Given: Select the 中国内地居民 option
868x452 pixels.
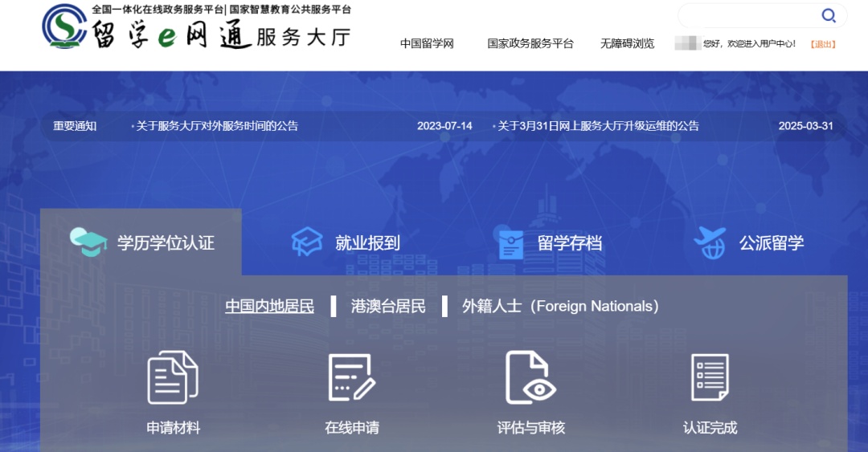Looking at the screenshot, I should (269, 306).
